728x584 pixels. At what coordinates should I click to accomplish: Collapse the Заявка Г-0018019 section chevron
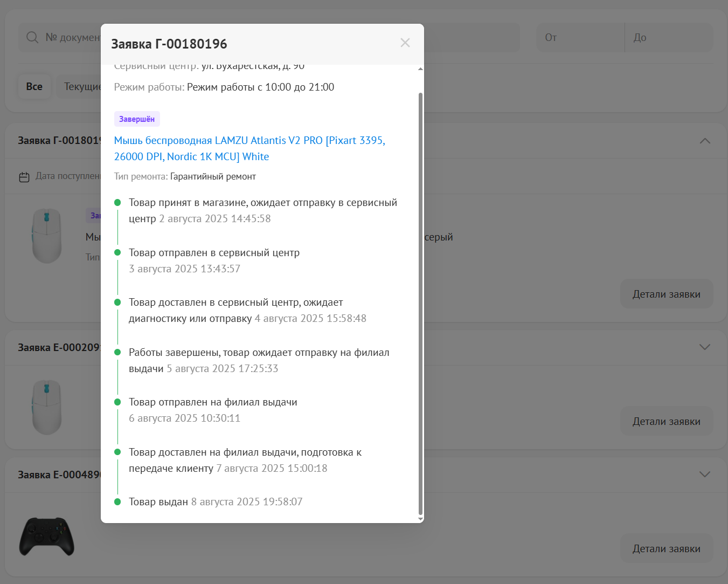click(704, 141)
